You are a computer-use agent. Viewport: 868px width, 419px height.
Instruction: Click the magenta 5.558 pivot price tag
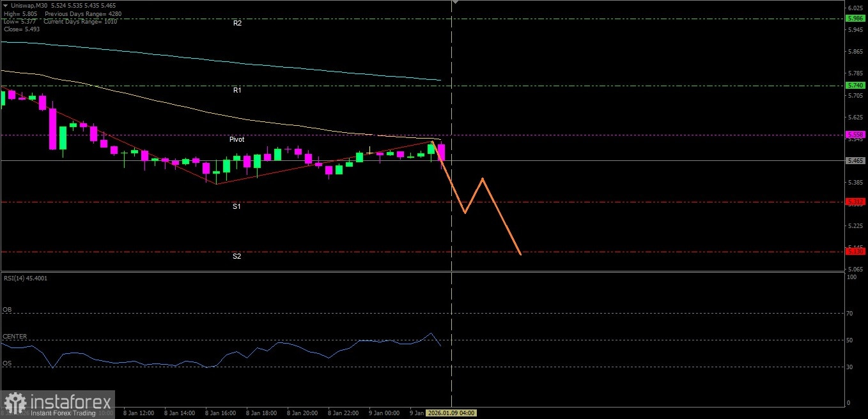(x=855, y=135)
